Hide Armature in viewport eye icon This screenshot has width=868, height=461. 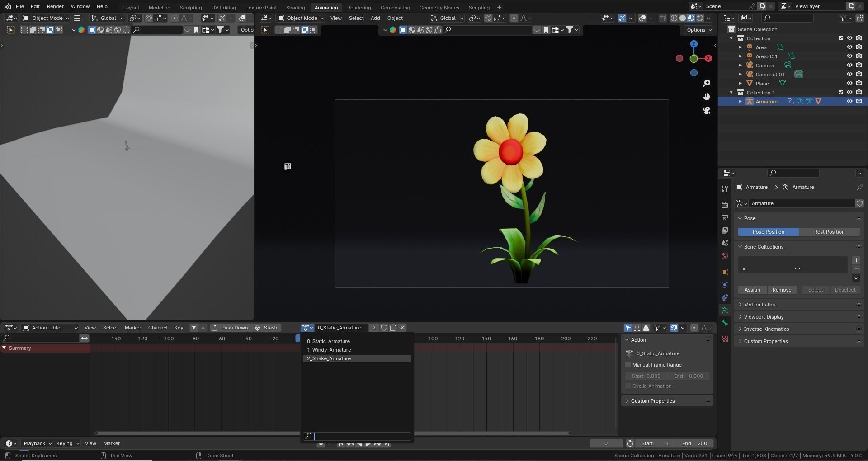[x=849, y=101]
